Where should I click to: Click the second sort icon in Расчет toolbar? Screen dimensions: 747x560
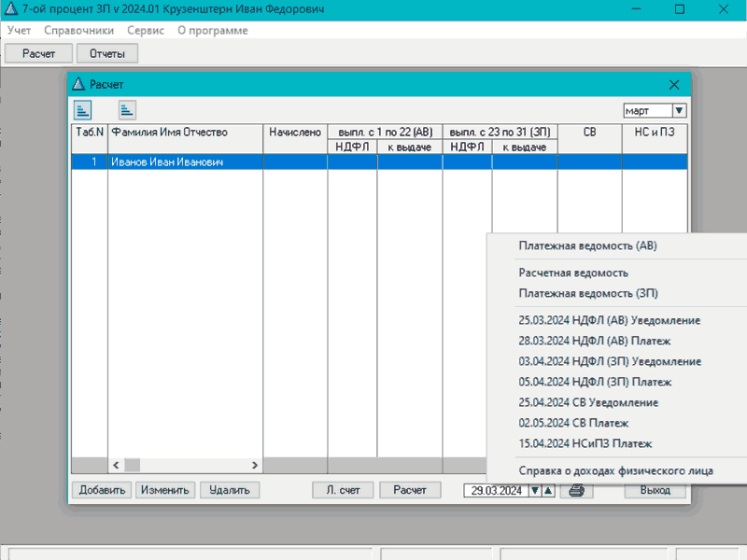[x=126, y=110]
